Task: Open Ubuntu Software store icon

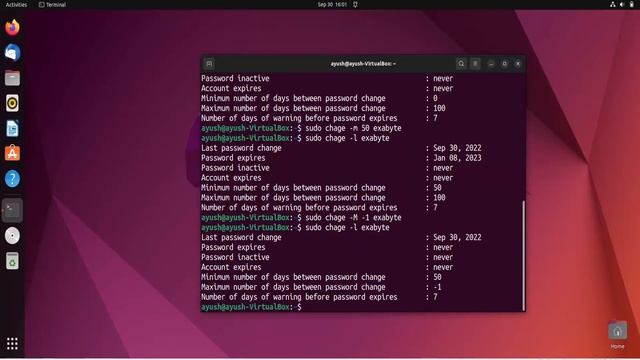Action: (x=12, y=153)
